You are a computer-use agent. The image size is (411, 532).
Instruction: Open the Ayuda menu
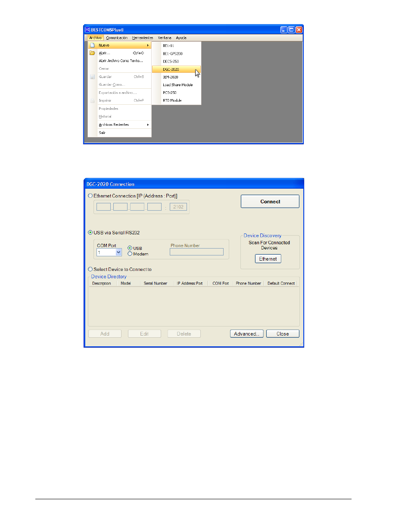[181, 38]
